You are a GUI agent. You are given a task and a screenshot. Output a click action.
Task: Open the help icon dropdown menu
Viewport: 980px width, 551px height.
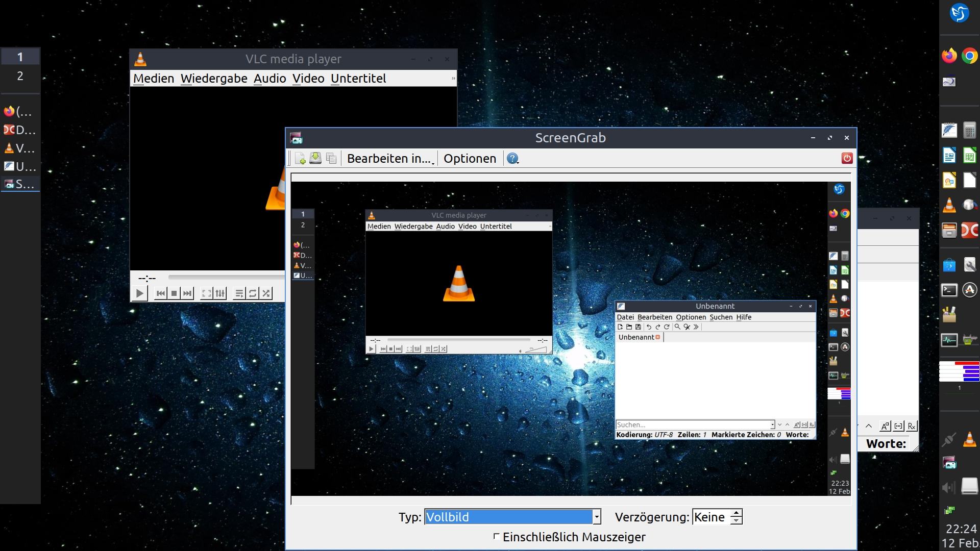(x=513, y=159)
